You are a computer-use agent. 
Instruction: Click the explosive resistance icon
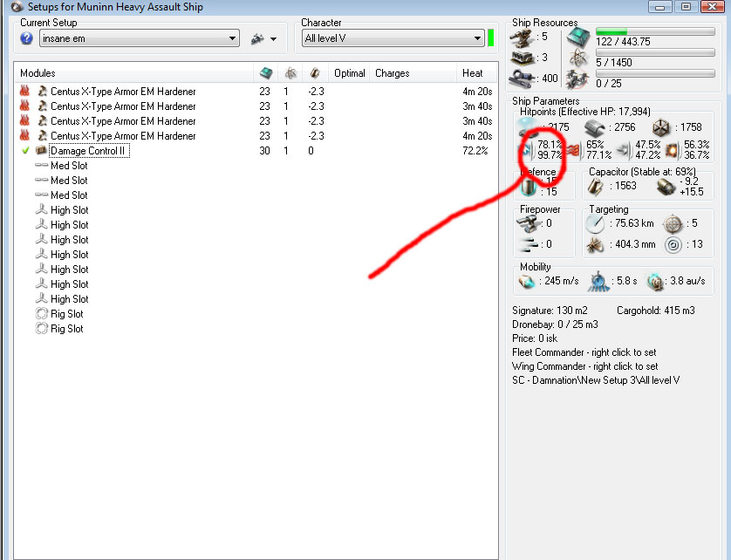[673, 150]
